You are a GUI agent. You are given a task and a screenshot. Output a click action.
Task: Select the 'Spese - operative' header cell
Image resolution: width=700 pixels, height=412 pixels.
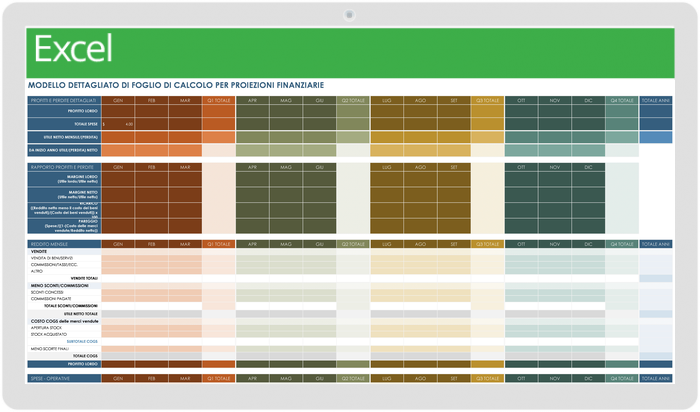(64, 379)
